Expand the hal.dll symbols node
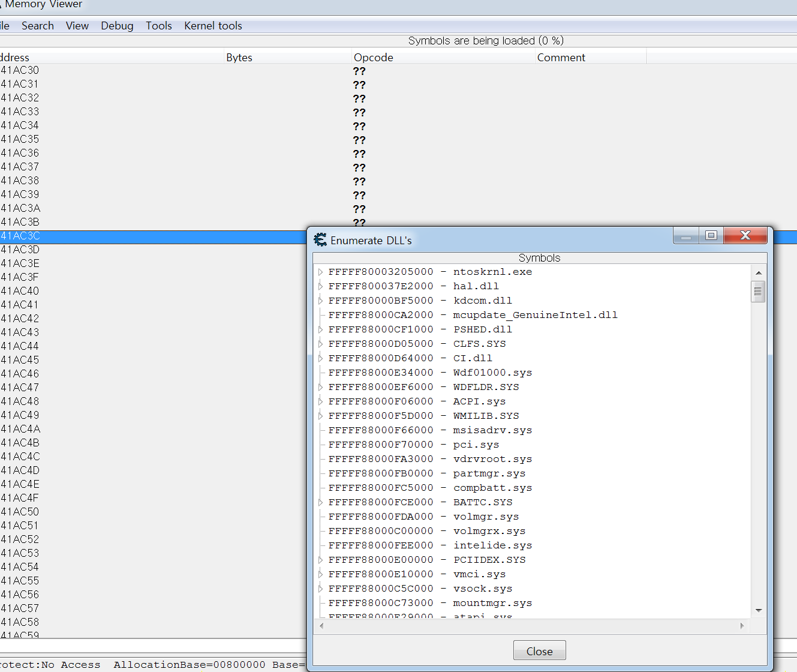Image resolution: width=797 pixels, height=672 pixels. pos(320,286)
